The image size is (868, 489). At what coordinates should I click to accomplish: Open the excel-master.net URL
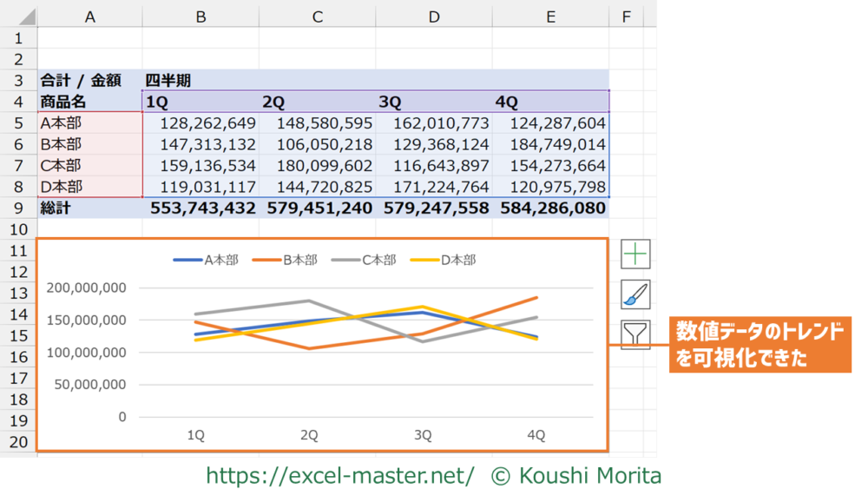pyautogui.click(x=339, y=476)
